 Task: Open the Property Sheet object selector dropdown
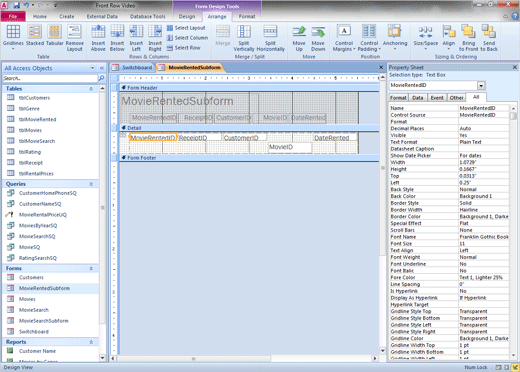pos(481,85)
